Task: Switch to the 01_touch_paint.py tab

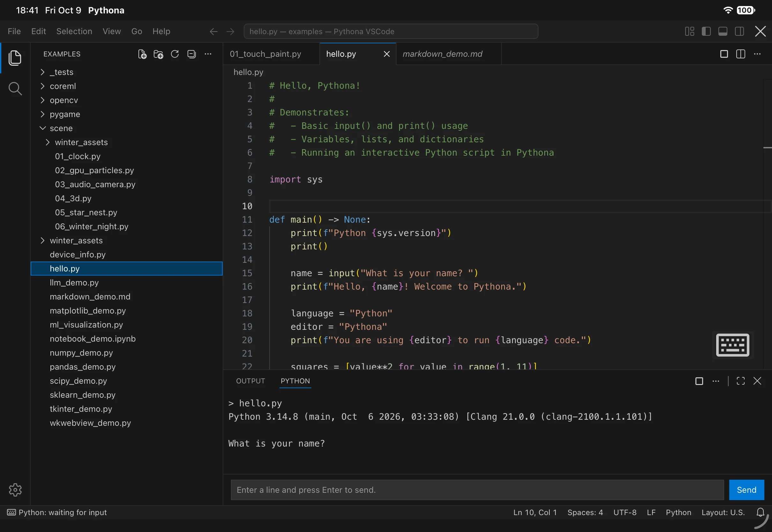Action: point(271,54)
